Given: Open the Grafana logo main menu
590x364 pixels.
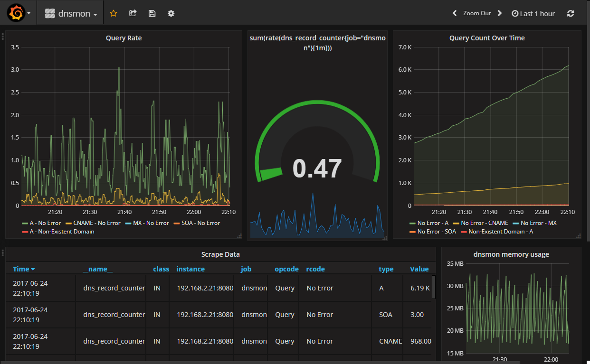Looking at the screenshot, I should click(19, 13).
